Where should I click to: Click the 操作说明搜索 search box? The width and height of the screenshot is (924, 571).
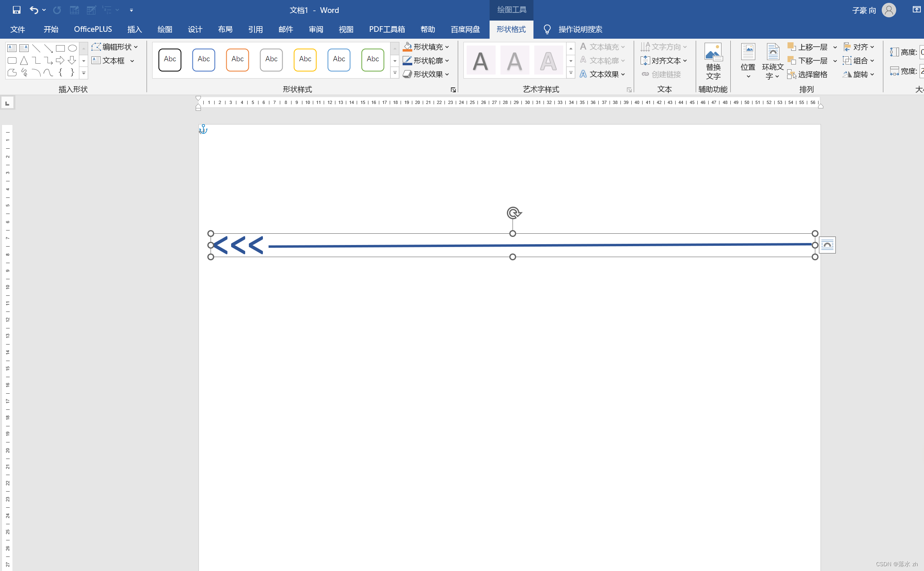(x=580, y=29)
